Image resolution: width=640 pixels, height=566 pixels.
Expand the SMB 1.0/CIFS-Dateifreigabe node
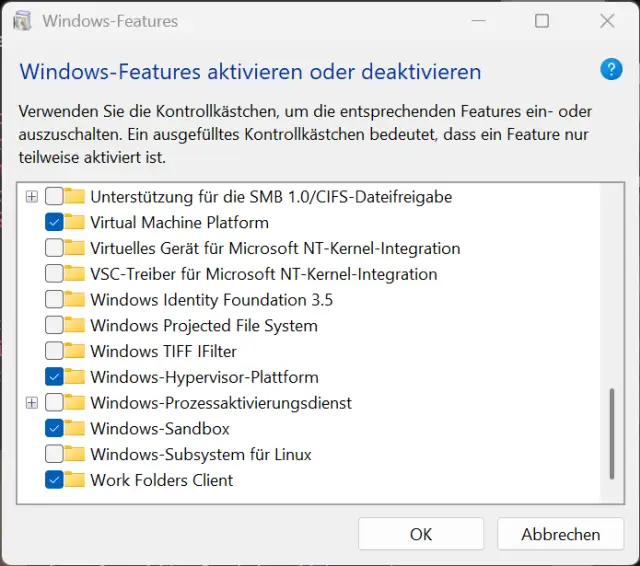point(32,197)
